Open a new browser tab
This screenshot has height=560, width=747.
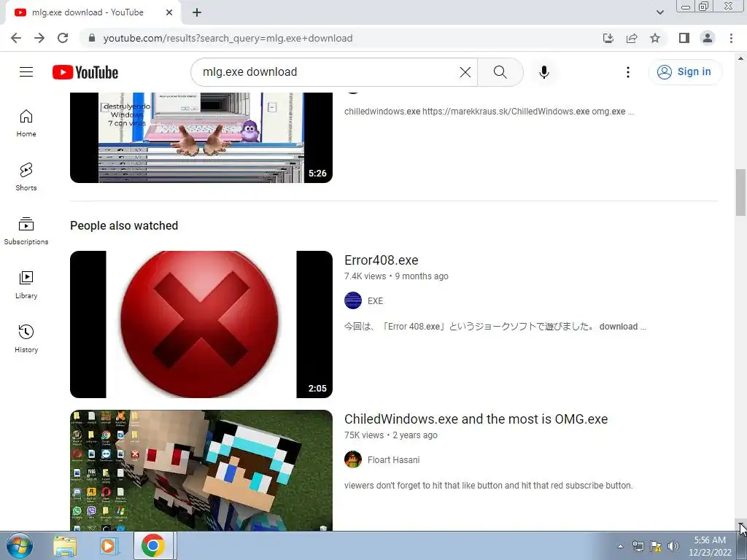[x=197, y=13]
